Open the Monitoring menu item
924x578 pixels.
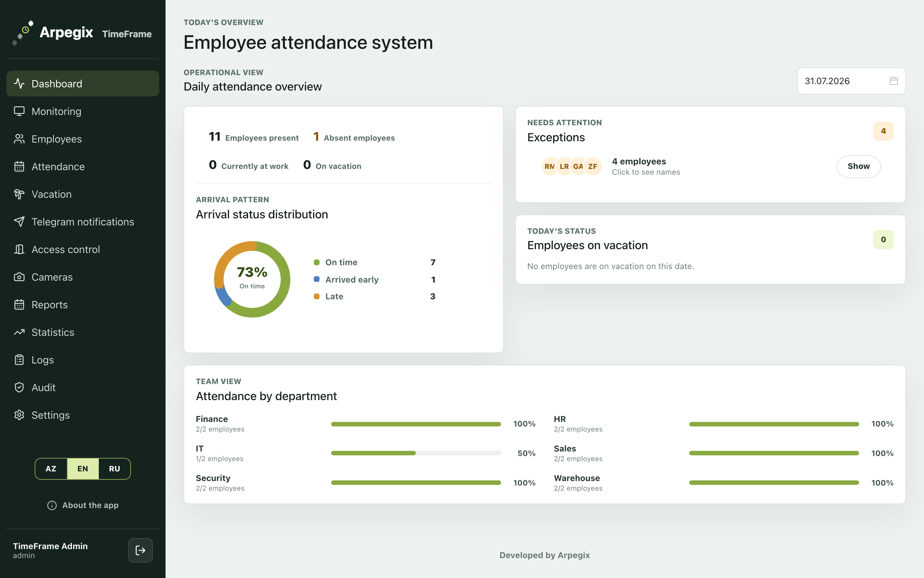pos(83,111)
